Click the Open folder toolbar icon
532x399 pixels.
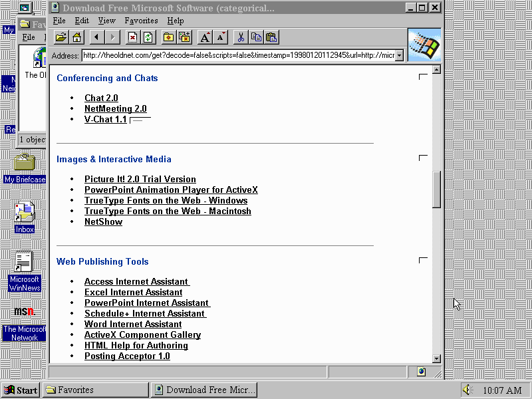click(61, 37)
